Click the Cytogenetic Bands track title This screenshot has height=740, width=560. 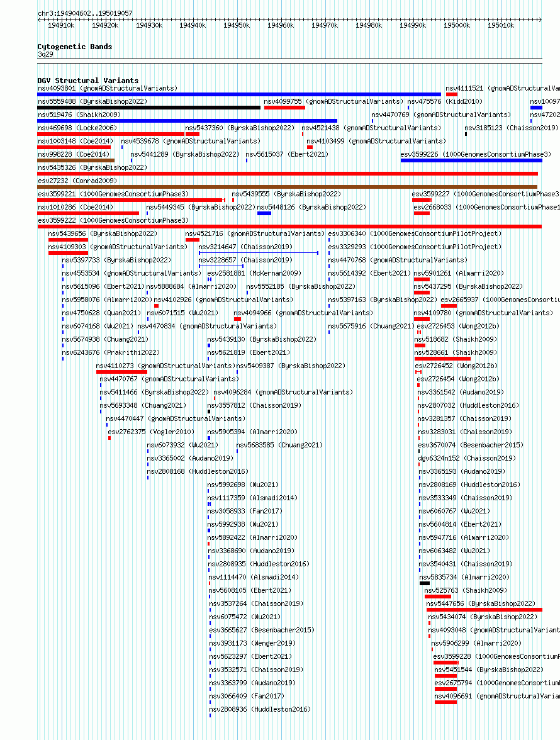[75, 47]
